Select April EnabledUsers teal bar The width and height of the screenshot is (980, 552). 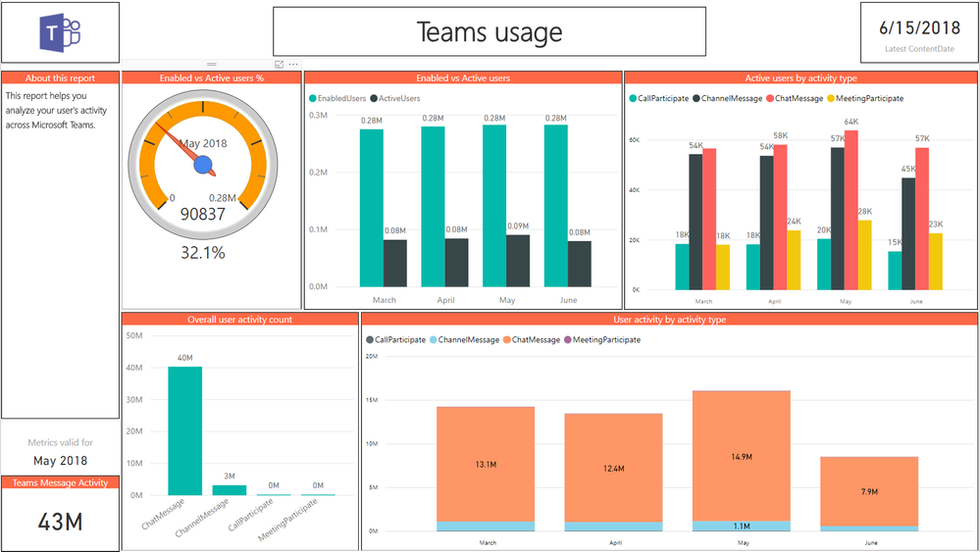(434, 207)
